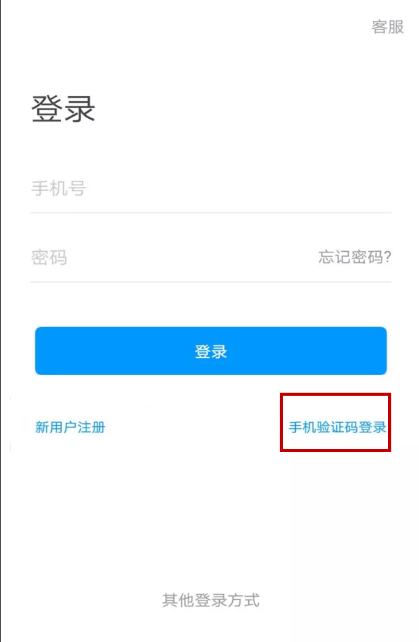Switch to 手机验证码登录
The height and width of the screenshot is (642, 419).
337,427
